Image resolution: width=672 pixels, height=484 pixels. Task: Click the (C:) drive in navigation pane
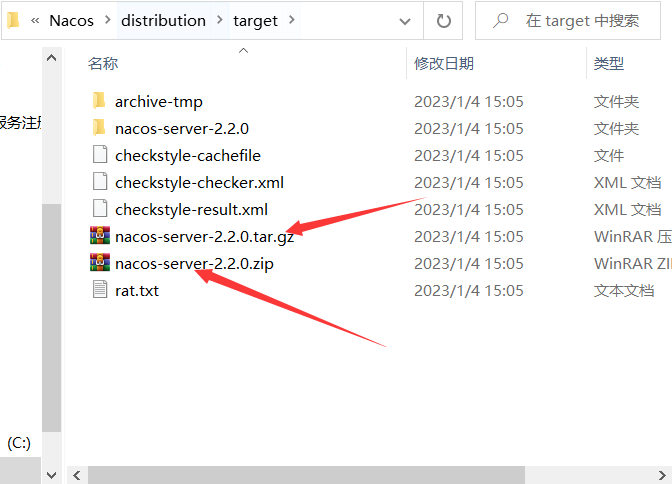19,443
